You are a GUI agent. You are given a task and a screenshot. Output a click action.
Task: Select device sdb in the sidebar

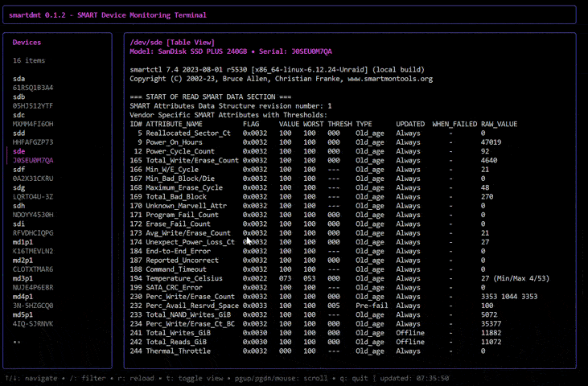point(19,96)
